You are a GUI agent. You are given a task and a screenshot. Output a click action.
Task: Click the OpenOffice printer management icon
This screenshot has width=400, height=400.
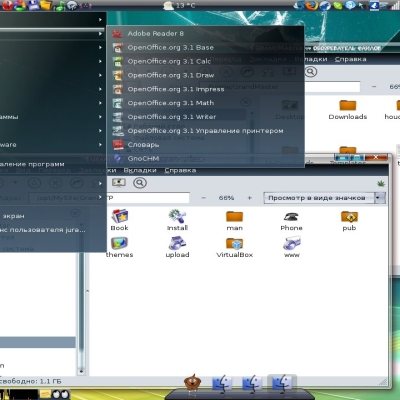click(x=117, y=131)
